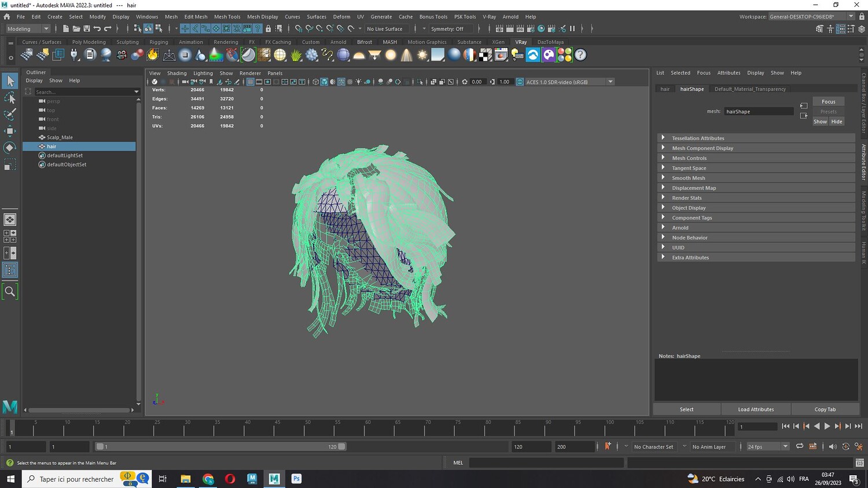Open the Script Editor icon
The image size is (868, 488).
[860, 463]
